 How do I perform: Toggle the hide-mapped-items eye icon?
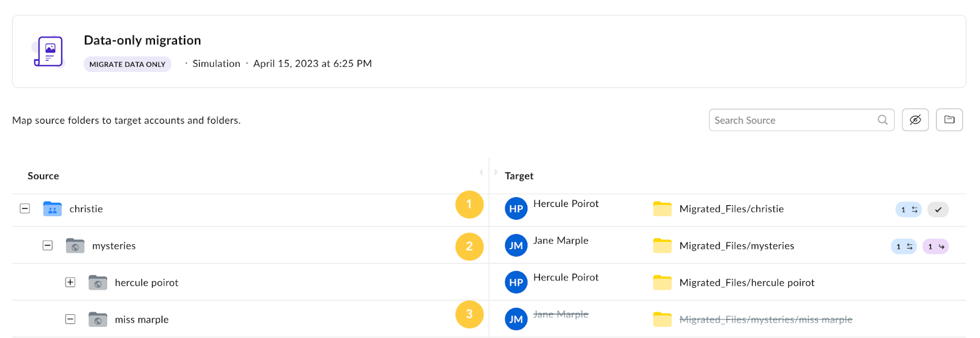coord(915,120)
